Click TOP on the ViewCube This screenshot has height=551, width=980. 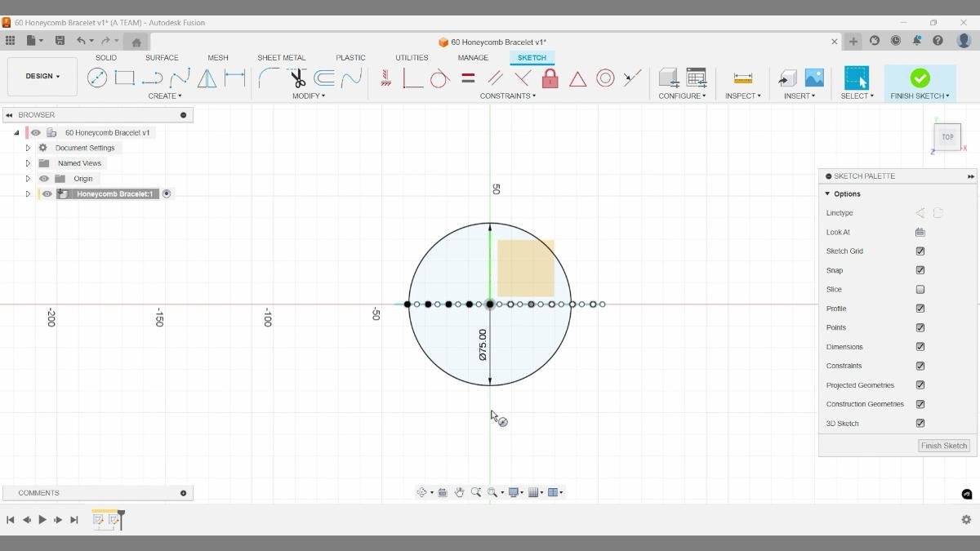[x=947, y=136]
